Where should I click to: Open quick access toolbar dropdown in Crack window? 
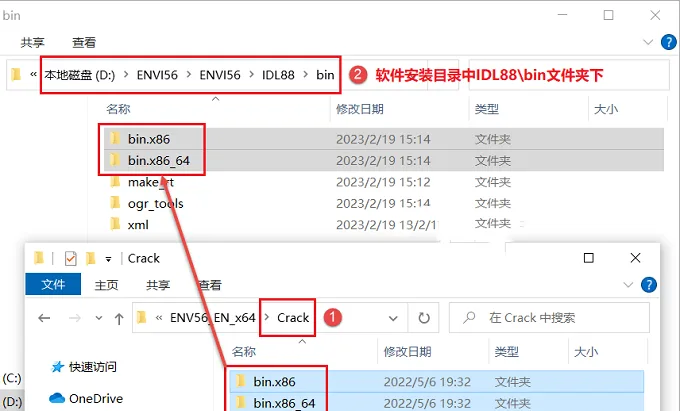[x=108, y=259]
